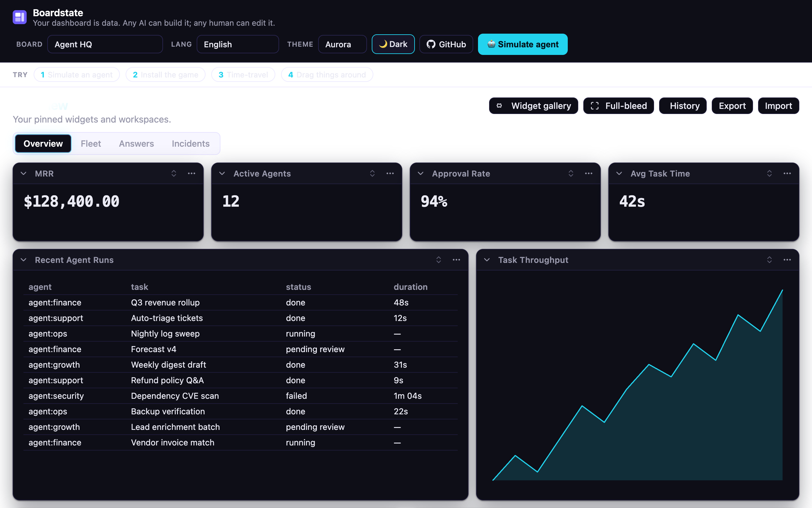Screen dimensions: 812x508
Task: Open the Lang dropdown showing English
Action: point(238,44)
